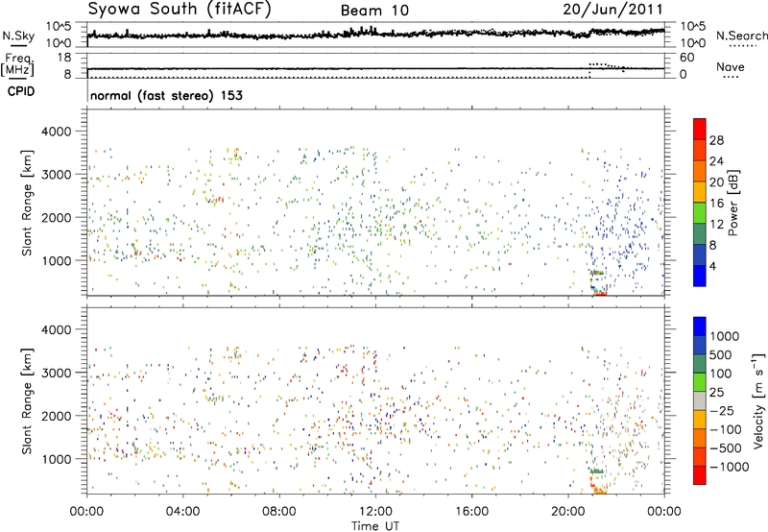Click the orange Power color bar segment near 20
768x532 pixels.
(x=700, y=172)
